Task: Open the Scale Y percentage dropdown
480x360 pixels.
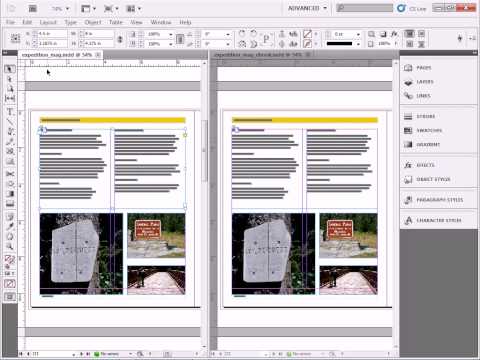Action: (171, 44)
